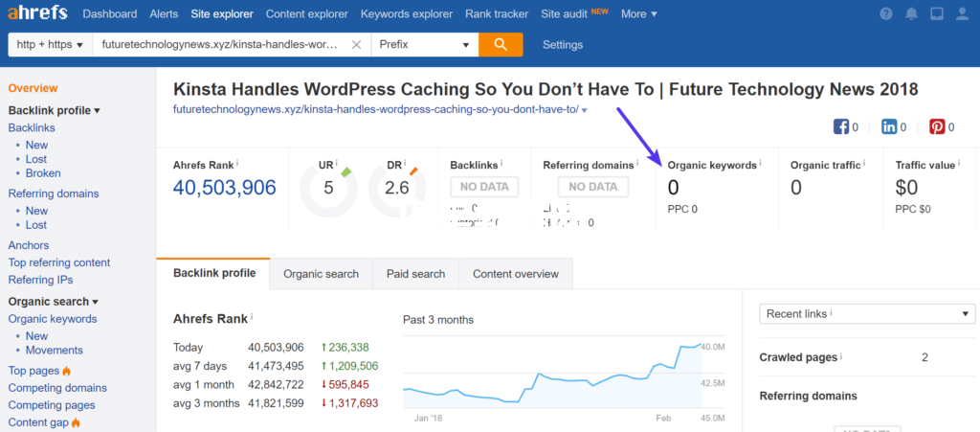Open Organic keywords in the sidebar
The height and width of the screenshot is (432, 980).
tap(53, 319)
